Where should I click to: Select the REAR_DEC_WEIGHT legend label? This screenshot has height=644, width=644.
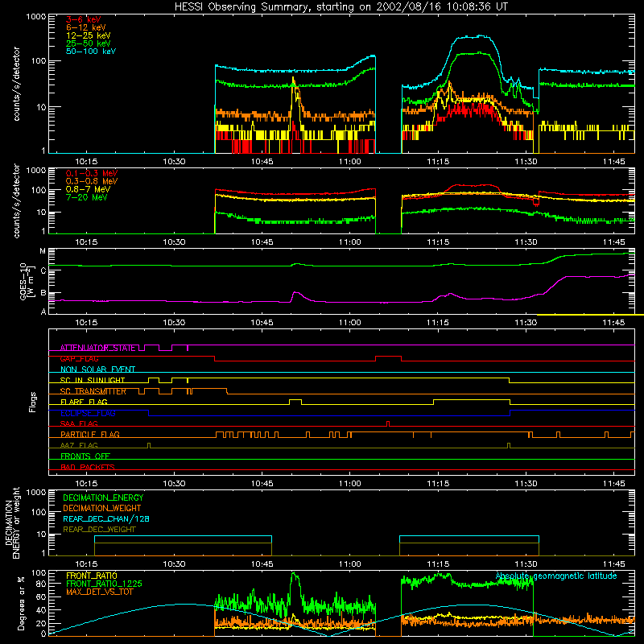pos(99,530)
